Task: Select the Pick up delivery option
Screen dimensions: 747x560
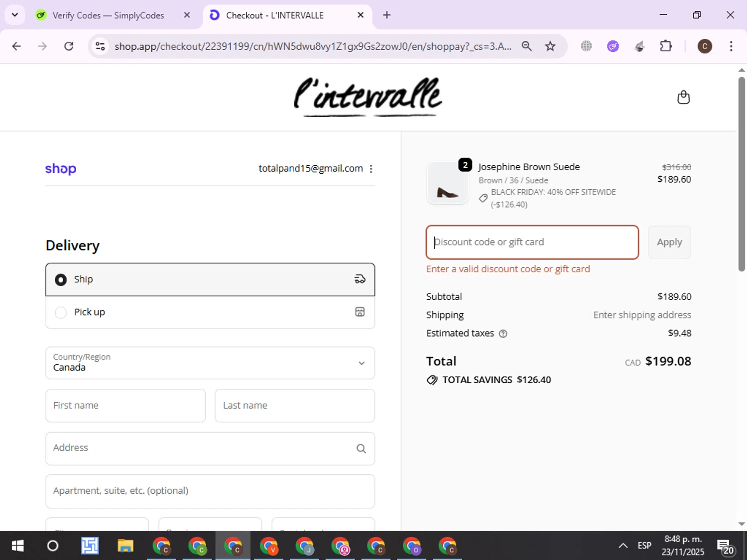Action: click(x=210, y=312)
